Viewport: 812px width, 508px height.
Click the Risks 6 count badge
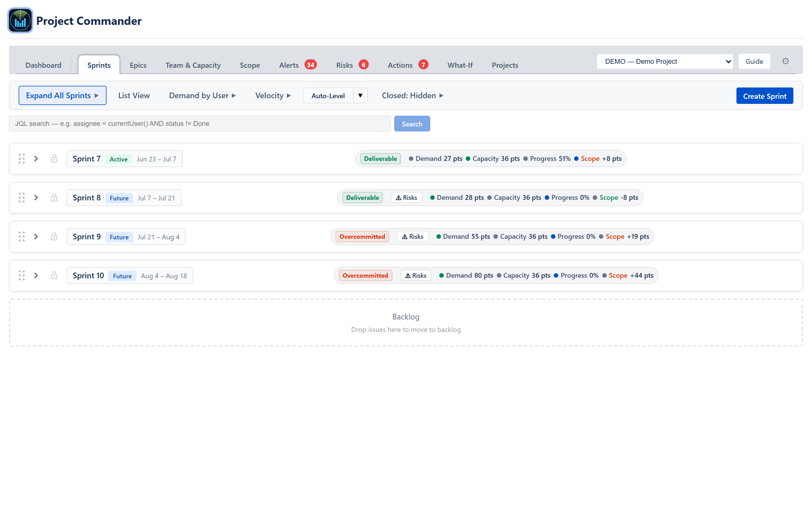click(x=363, y=65)
